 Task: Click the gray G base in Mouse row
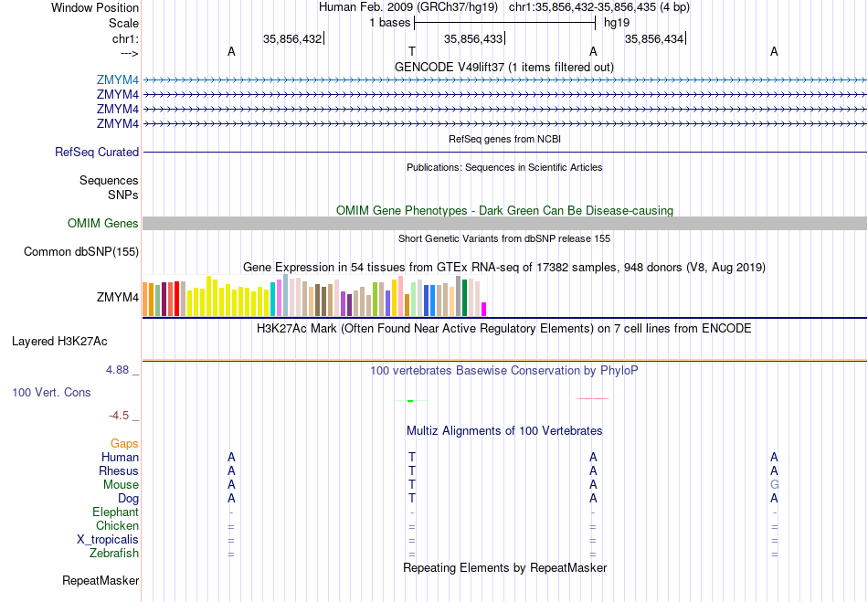pos(775,485)
